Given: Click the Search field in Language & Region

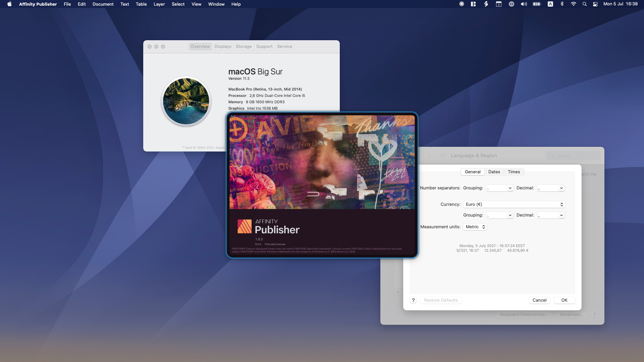Looking at the screenshot, I should [x=573, y=156].
